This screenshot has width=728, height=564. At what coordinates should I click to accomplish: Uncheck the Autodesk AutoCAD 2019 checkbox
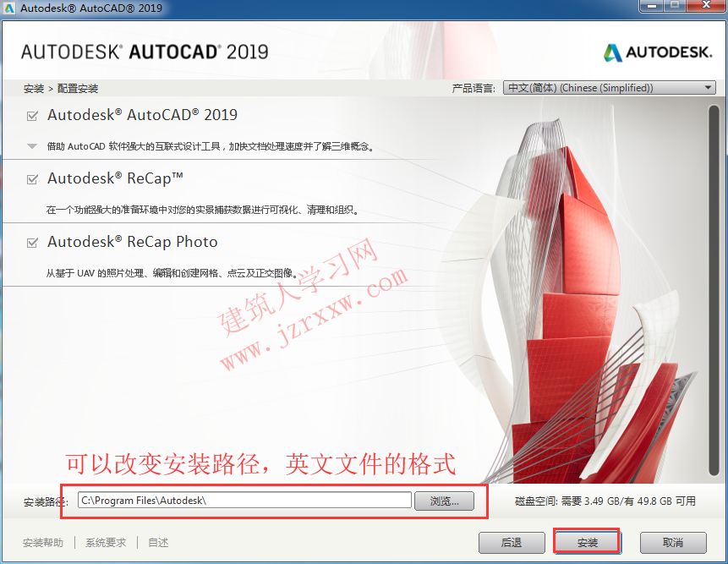(32, 116)
